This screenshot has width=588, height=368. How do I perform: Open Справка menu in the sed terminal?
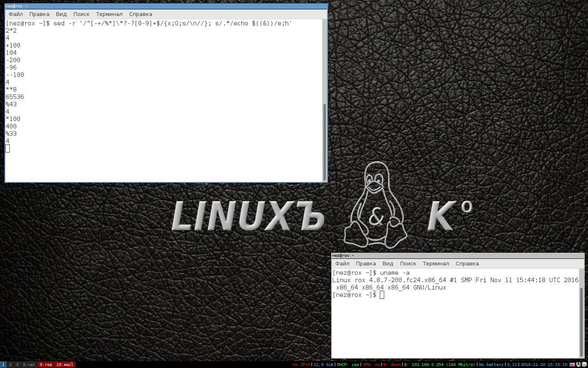coord(140,14)
